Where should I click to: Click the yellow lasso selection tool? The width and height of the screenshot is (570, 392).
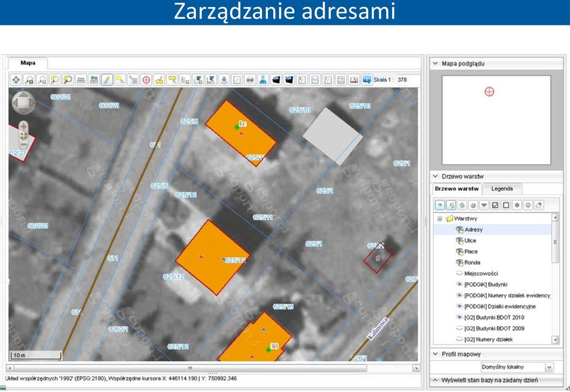(x=172, y=80)
